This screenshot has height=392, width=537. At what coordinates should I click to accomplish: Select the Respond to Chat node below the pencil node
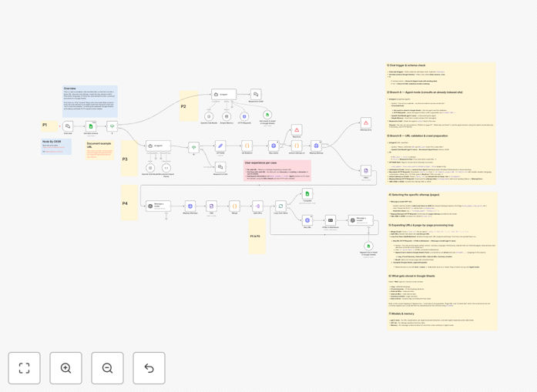220,167
